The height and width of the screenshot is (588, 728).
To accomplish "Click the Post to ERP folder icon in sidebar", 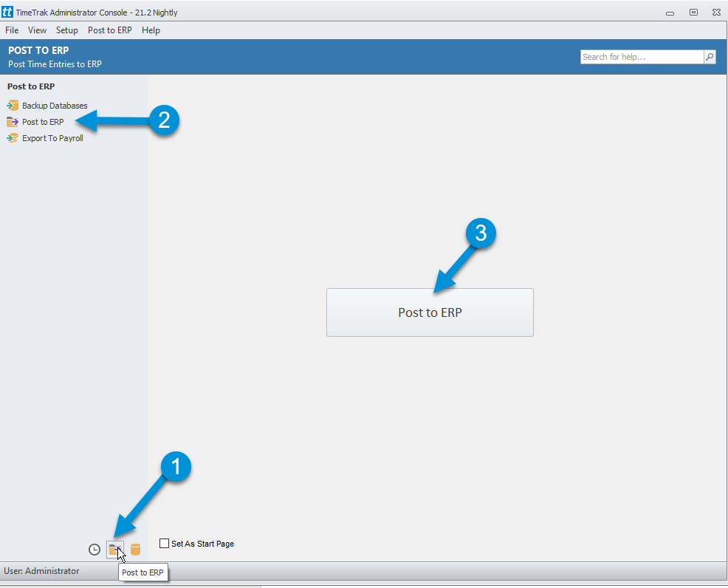I will click(13, 122).
